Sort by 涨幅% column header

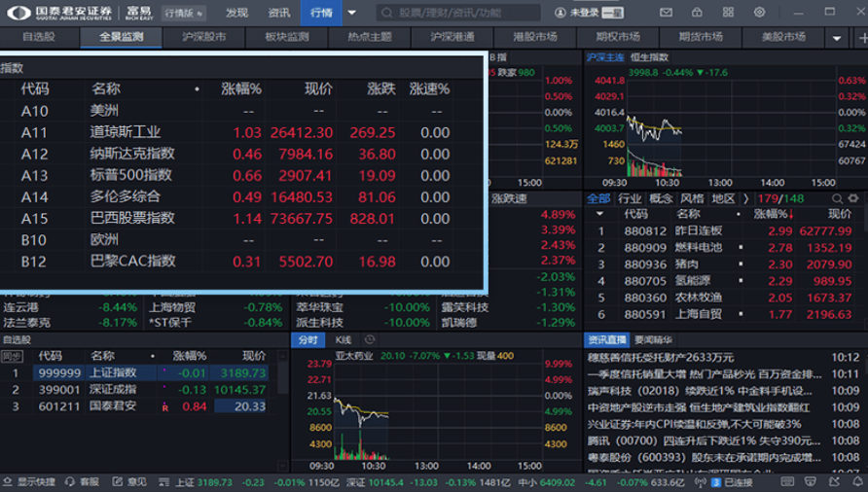tap(241, 88)
